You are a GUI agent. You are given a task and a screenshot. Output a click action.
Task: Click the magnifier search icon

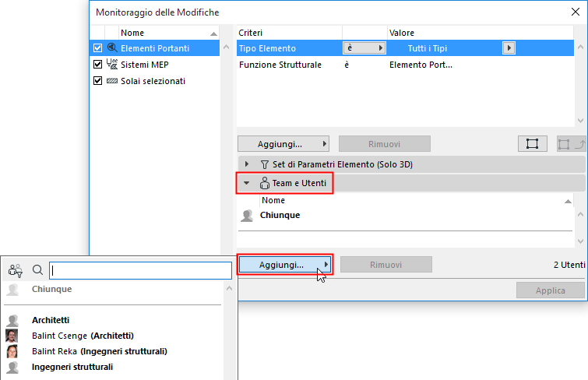click(x=37, y=269)
